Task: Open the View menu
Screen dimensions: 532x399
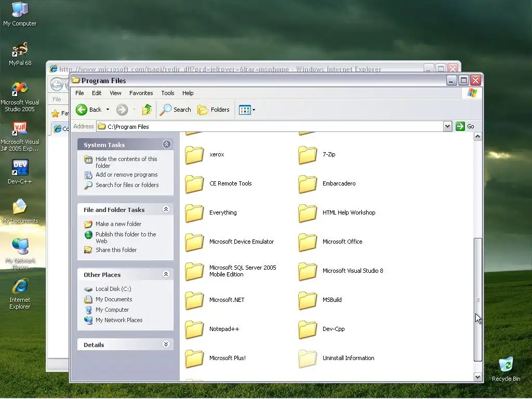Action: click(x=115, y=93)
